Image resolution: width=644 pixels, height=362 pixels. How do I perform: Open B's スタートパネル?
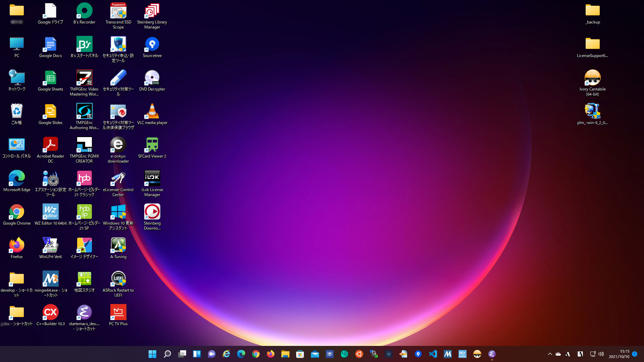point(84,47)
